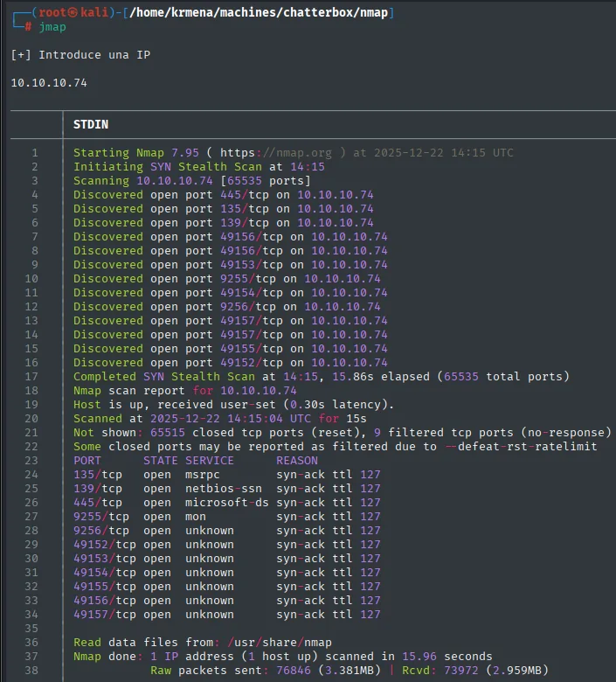Select 'Discovered open port 139/tcp' line
Image resolution: width=616 pixels, height=682 pixels.
[x=223, y=222]
